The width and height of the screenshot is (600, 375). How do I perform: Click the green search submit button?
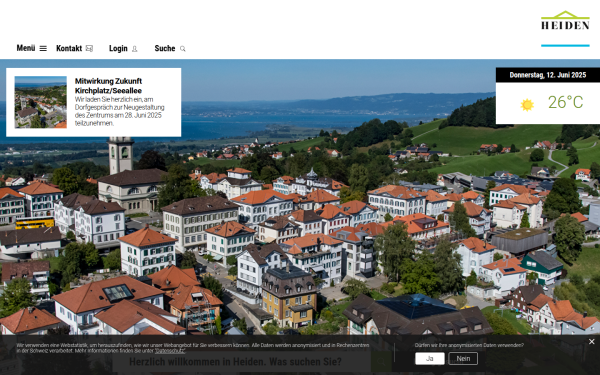[382, 362]
